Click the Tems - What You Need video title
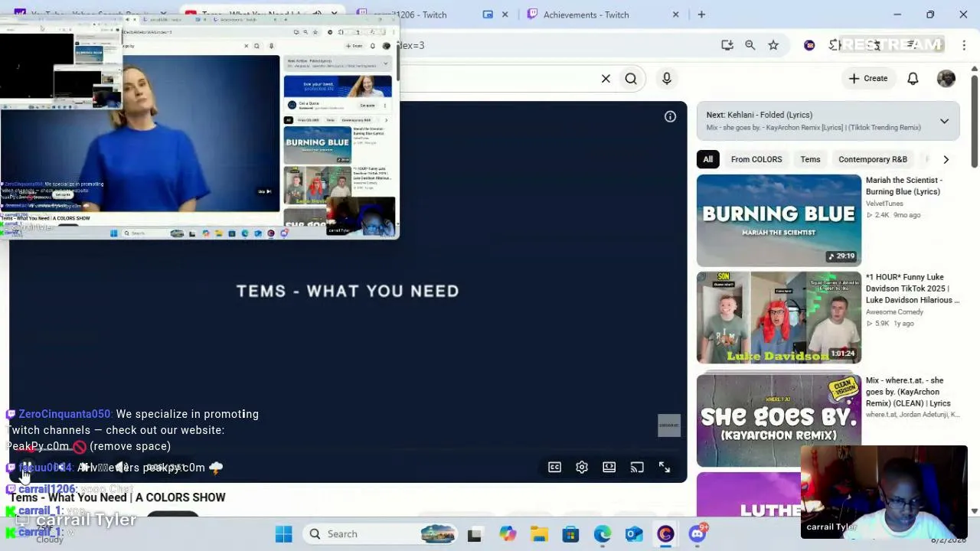The height and width of the screenshot is (551, 980). 118,497
